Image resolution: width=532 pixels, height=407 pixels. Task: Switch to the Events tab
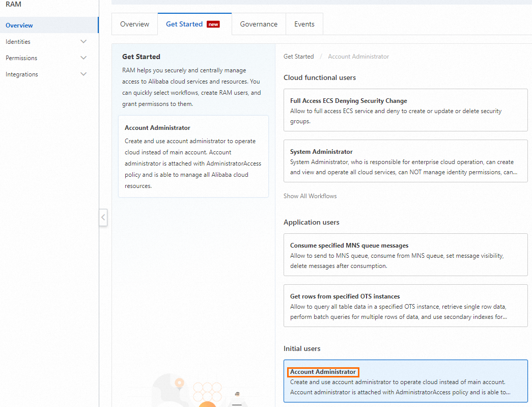coord(304,24)
